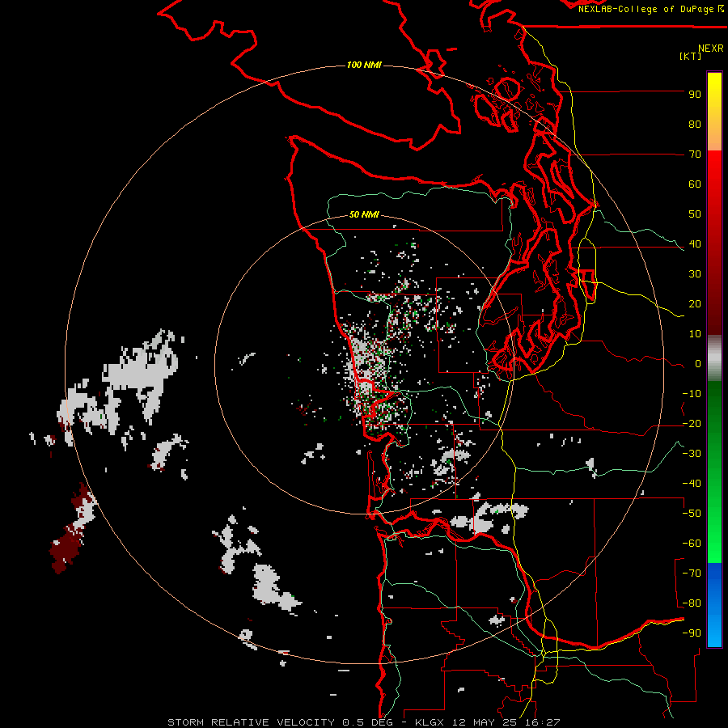Click the -40 value on the velocity scale
Image resolution: width=728 pixels, height=728 pixels.
point(692,484)
